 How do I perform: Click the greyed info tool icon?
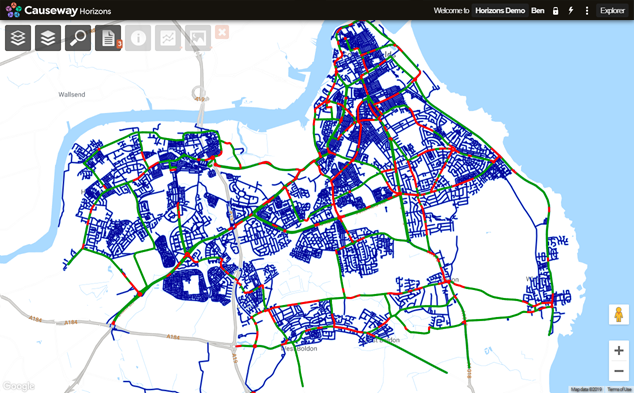coord(138,38)
